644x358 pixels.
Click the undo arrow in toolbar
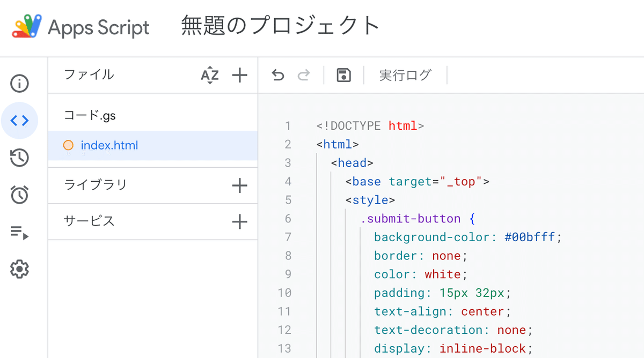(x=278, y=76)
